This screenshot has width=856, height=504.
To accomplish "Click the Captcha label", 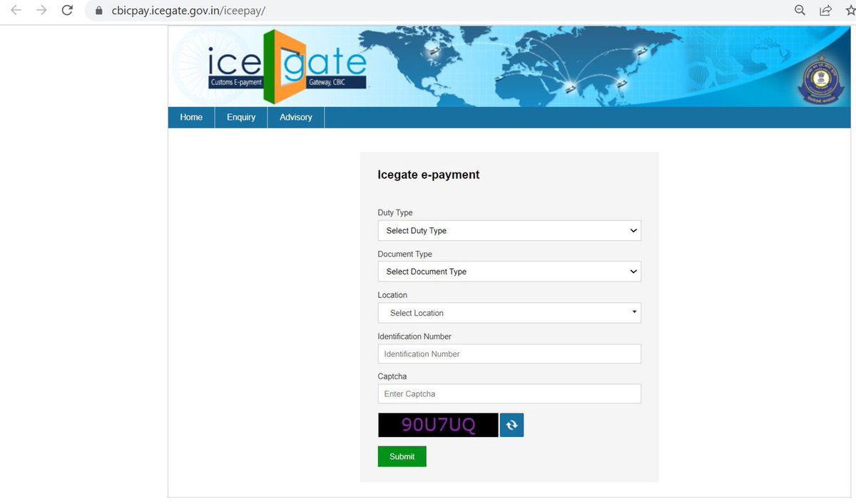I will (392, 376).
